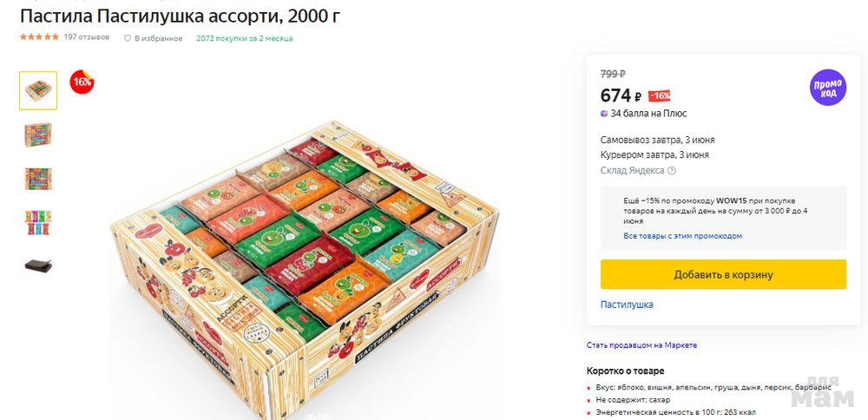Open Все товары с этим промокодом link

[x=682, y=236]
